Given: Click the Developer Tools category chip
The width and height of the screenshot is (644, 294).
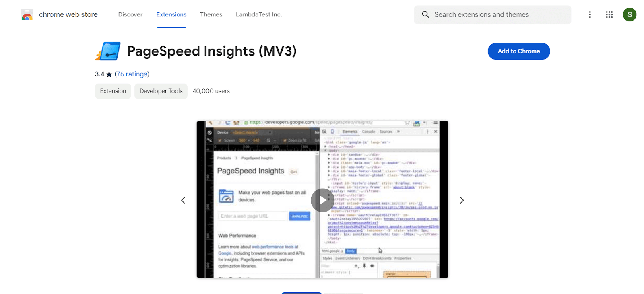Looking at the screenshot, I should point(161,91).
